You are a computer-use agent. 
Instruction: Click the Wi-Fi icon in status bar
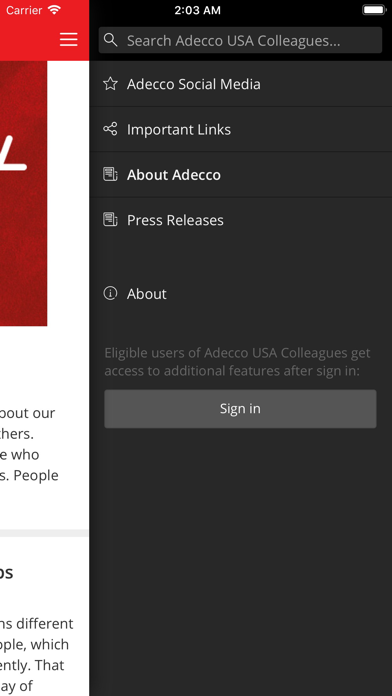click(x=54, y=10)
